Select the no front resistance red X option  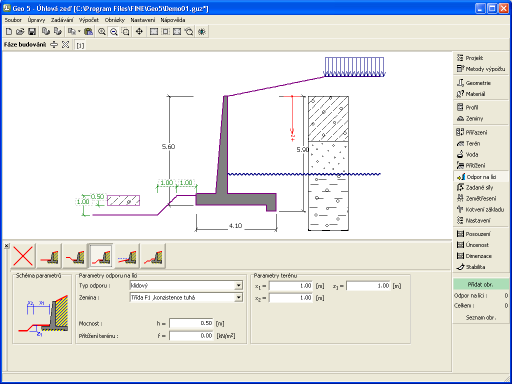pos(23,256)
